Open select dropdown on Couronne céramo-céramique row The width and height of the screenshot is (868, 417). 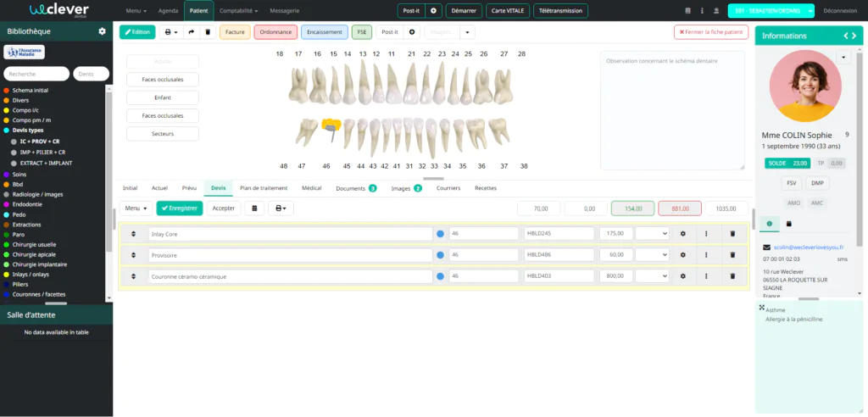click(652, 275)
